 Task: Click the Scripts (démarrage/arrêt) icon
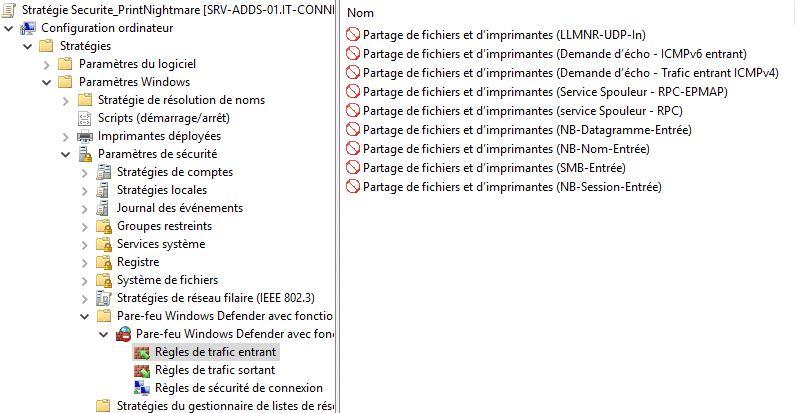tap(85, 118)
